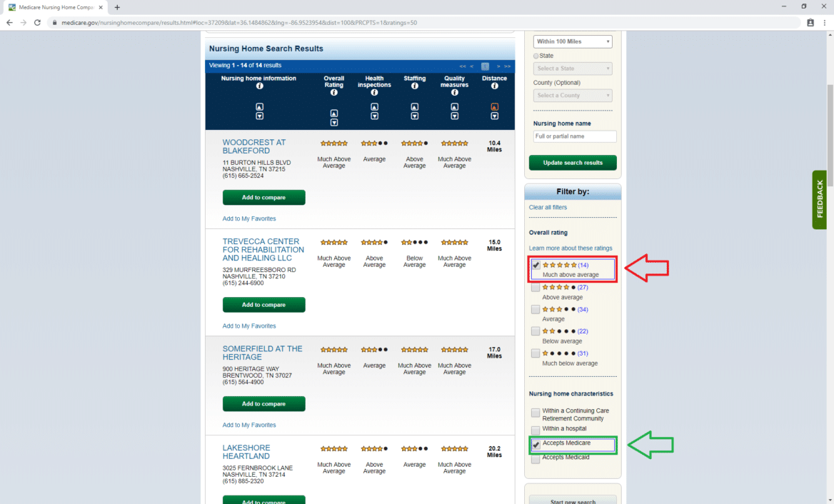Click Update search results button
The image size is (834, 504).
[573, 163]
